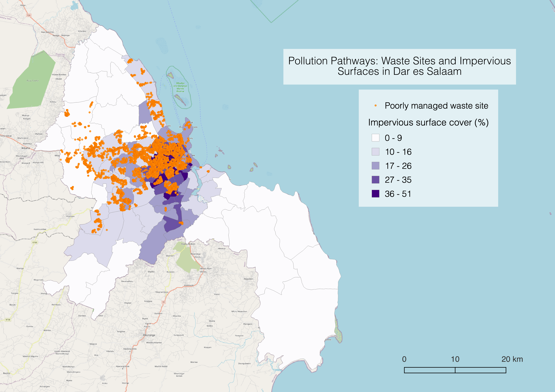Click the '0 - 9' legend label
555x392 pixels.
393,138
